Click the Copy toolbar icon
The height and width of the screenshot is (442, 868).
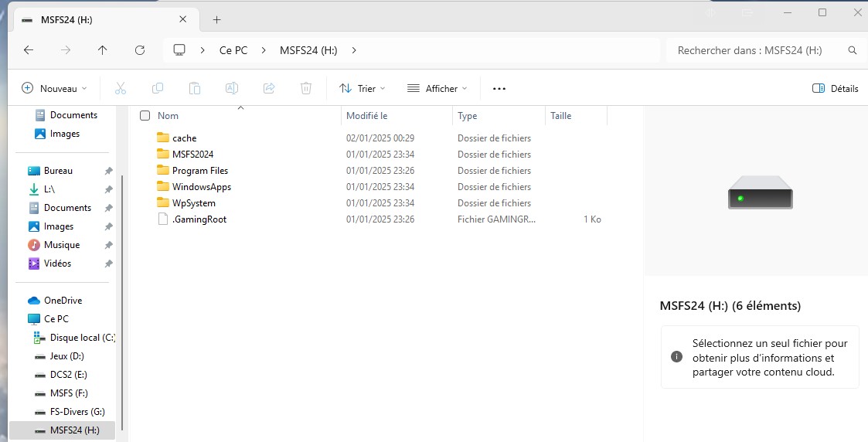(157, 89)
